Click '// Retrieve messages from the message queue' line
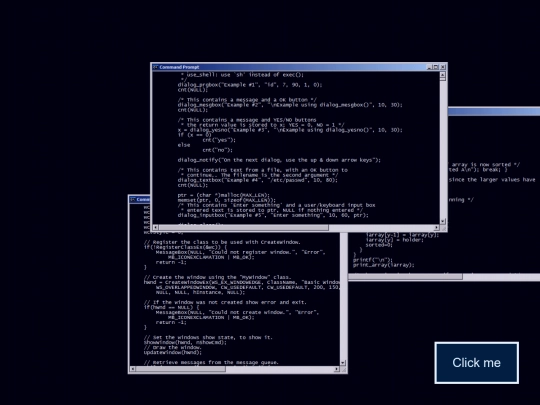The height and width of the screenshot is (405, 540). coord(211,362)
